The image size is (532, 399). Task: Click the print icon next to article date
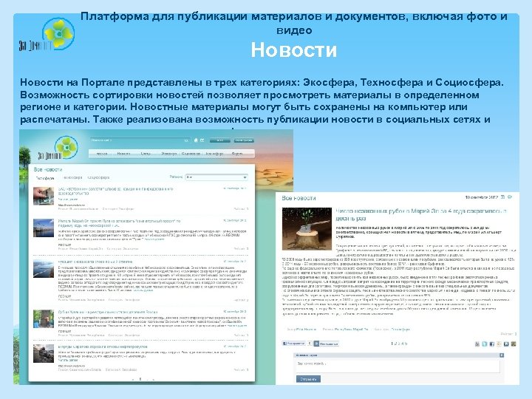(503, 197)
